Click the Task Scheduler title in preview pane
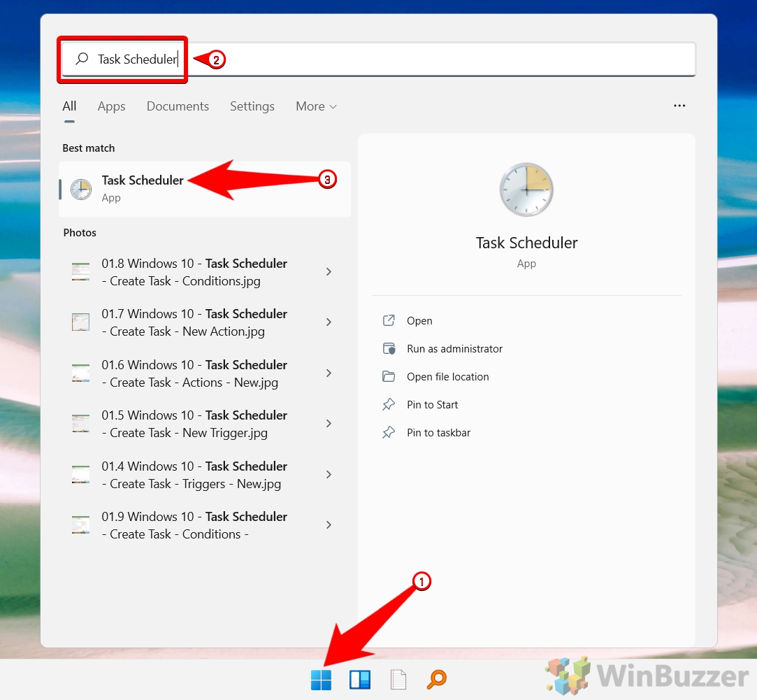The width and height of the screenshot is (757, 700). click(527, 243)
